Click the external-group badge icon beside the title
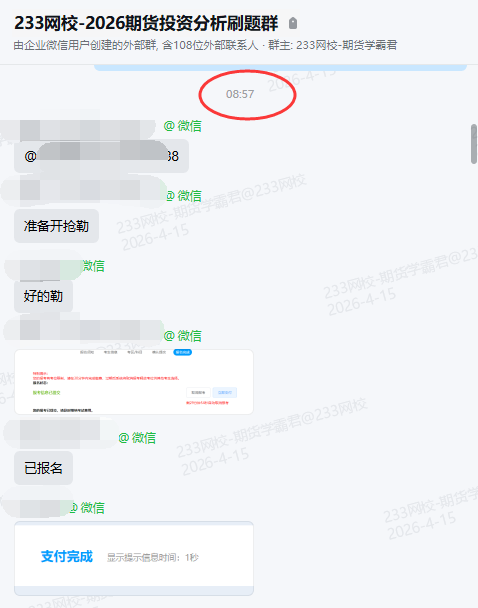This screenshot has width=478, height=608. pyautogui.click(x=293, y=23)
